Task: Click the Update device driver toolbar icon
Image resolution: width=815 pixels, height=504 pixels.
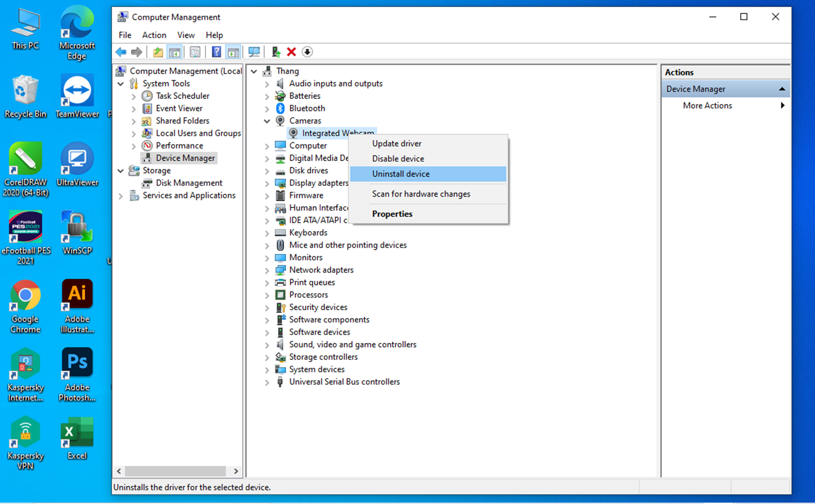Action: coord(276,52)
